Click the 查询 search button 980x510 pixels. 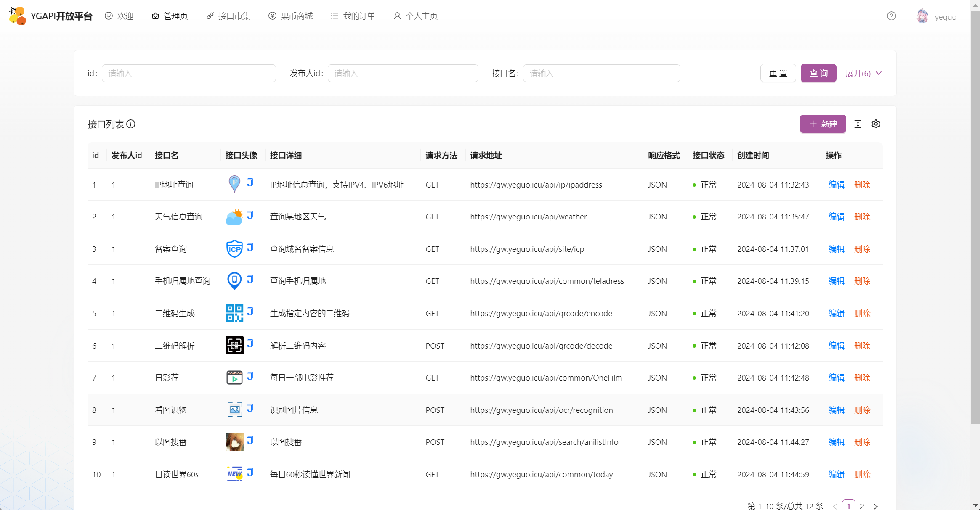point(818,73)
